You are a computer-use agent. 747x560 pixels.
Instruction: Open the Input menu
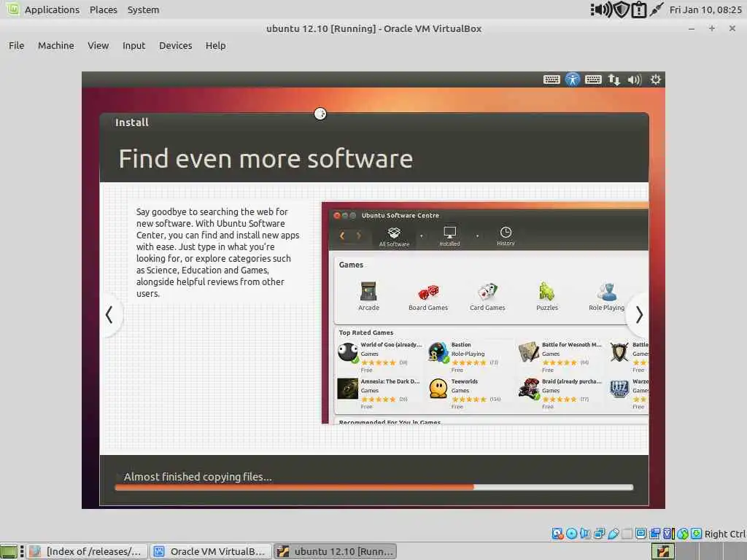tap(133, 46)
